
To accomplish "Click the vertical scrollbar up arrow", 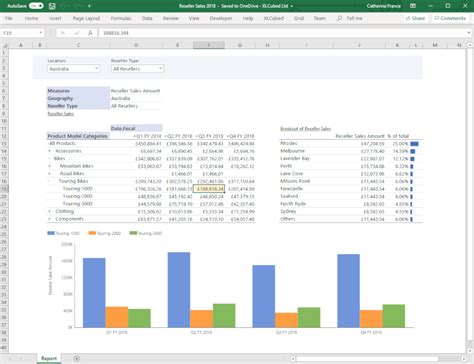I will click(470, 45).
